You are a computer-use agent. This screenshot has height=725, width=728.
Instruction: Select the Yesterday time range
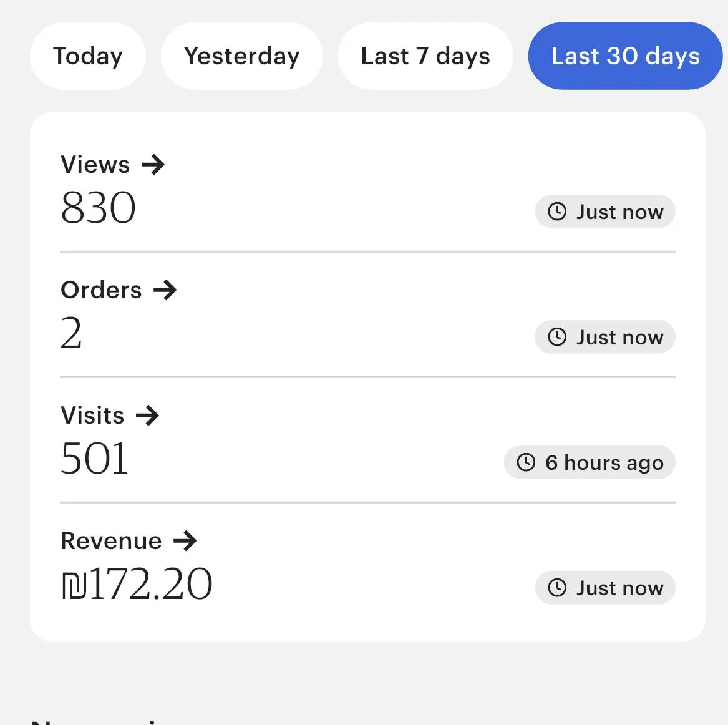click(241, 56)
